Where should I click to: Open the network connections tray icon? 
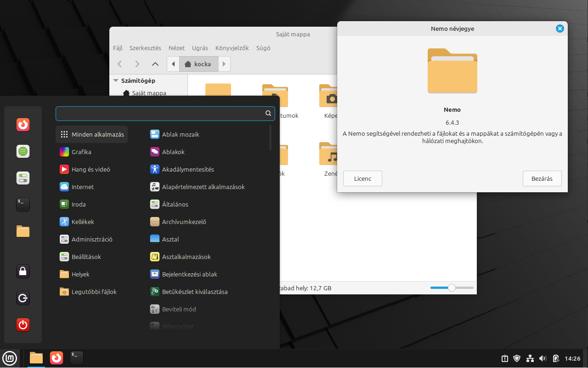[530, 358]
